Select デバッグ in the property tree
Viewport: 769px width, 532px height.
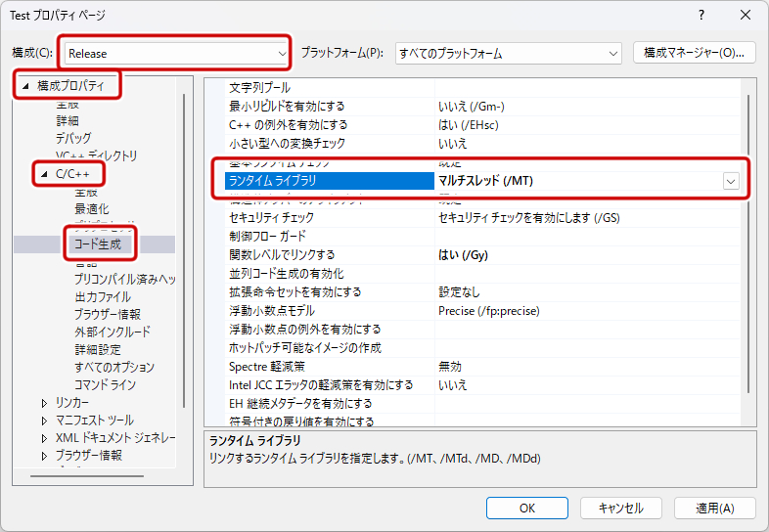[x=73, y=138]
